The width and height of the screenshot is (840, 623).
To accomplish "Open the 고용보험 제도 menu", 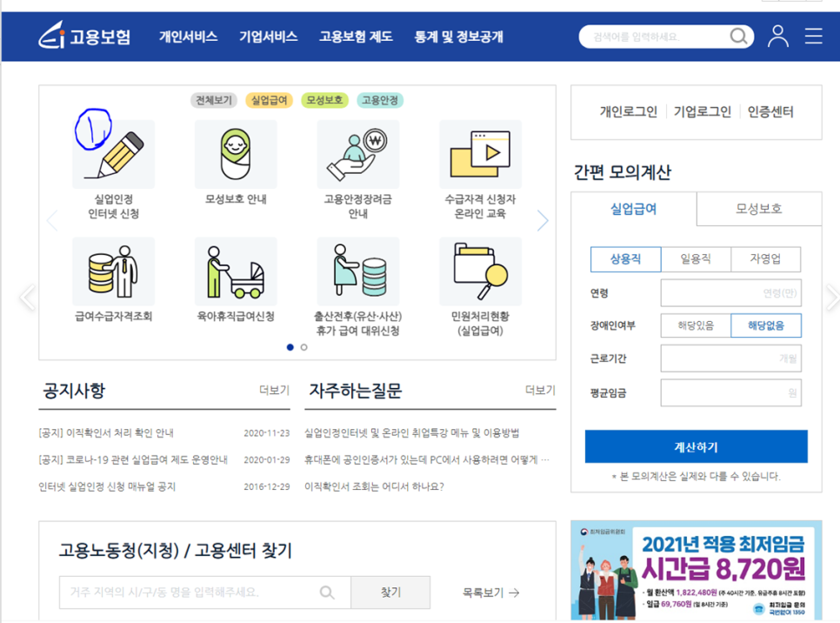I will (x=356, y=37).
